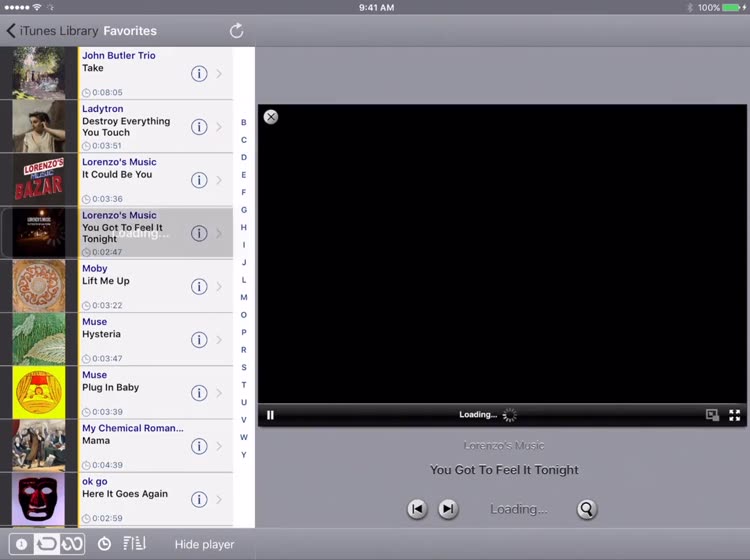
Task: Jump to index letter P
Action: pyautogui.click(x=244, y=332)
